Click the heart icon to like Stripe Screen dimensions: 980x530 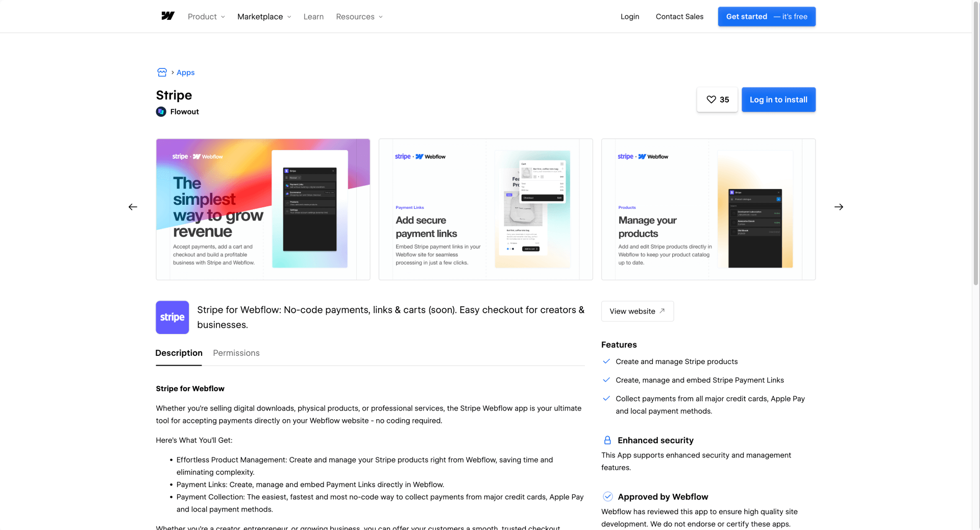pos(711,100)
